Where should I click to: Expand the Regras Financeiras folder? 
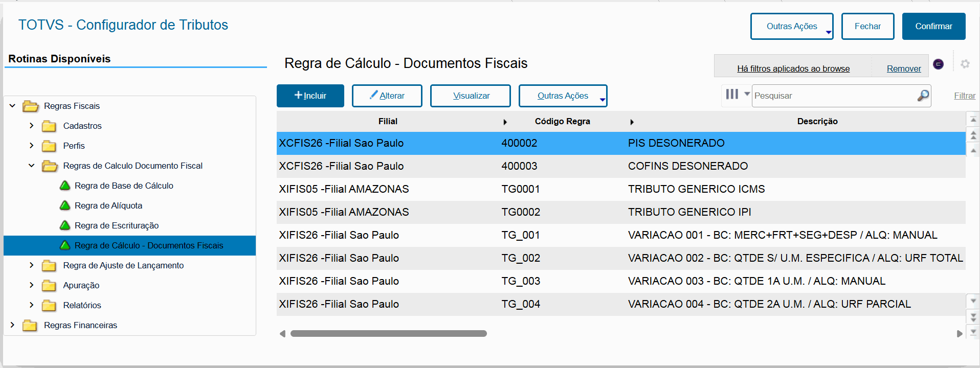12,325
